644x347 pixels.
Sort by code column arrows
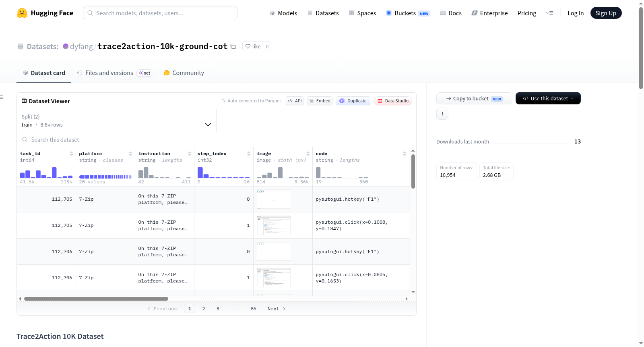click(x=405, y=154)
